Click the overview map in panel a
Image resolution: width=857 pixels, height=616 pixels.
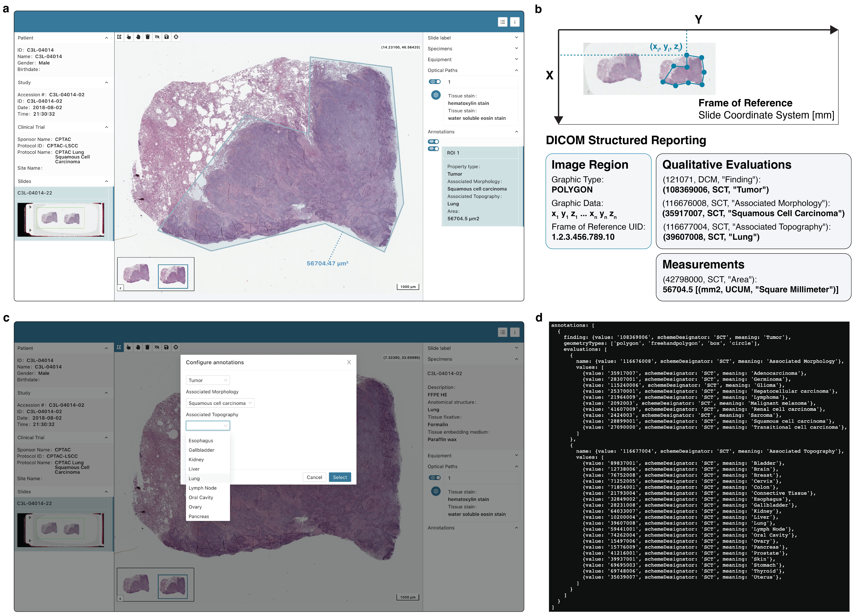click(x=156, y=274)
